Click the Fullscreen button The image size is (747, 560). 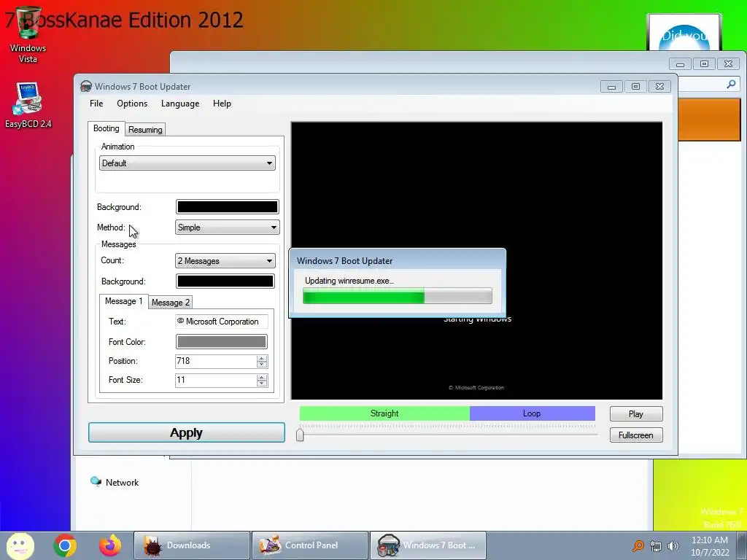[x=636, y=435]
